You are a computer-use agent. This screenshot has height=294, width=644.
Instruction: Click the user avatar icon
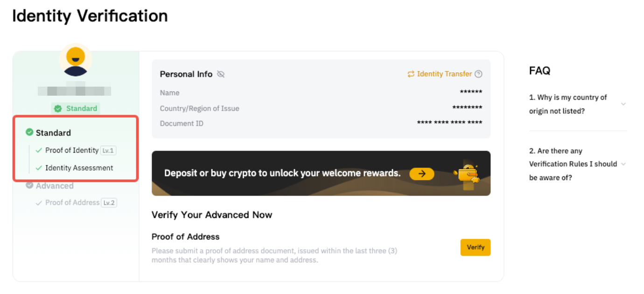click(76, 60)
